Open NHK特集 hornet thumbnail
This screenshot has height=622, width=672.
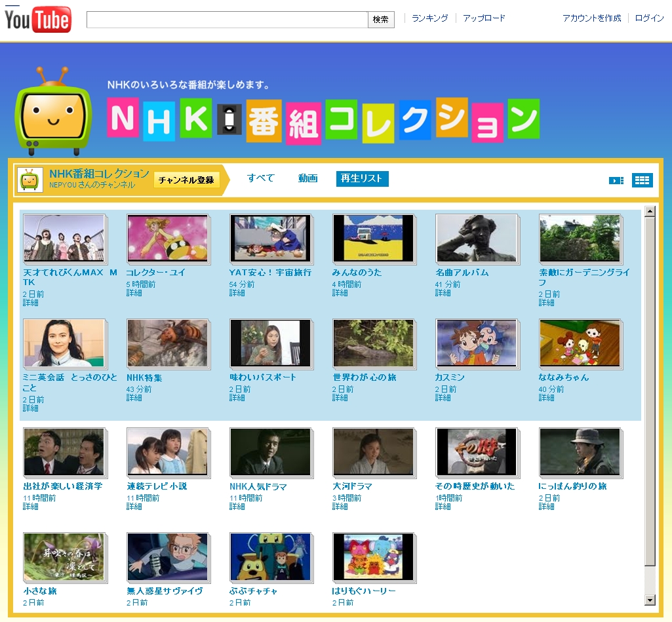(x=168, y=343)
